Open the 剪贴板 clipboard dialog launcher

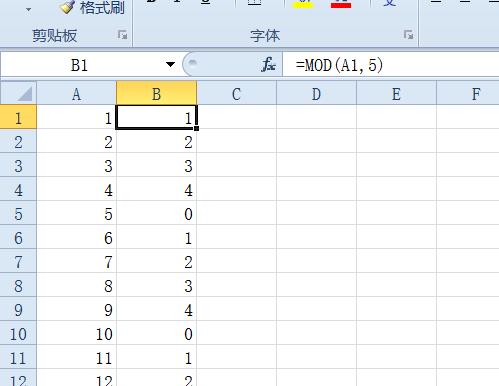click(x=123, y=35)
